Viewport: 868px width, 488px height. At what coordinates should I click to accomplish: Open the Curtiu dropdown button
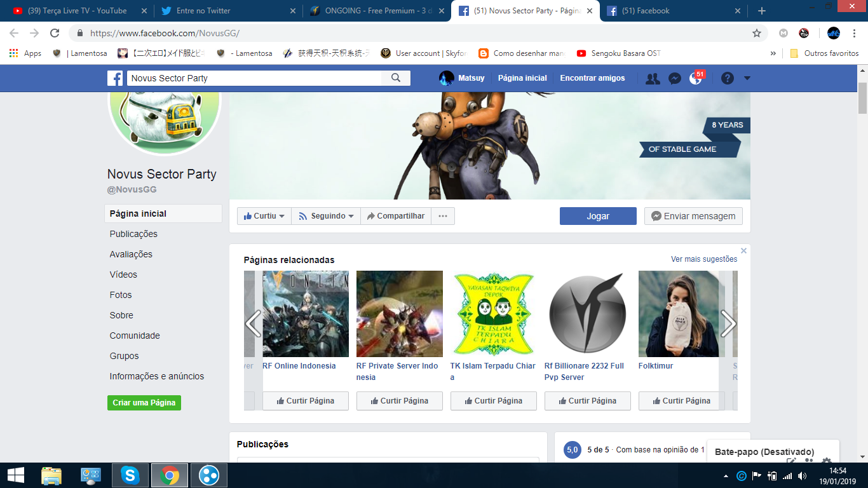264,216
